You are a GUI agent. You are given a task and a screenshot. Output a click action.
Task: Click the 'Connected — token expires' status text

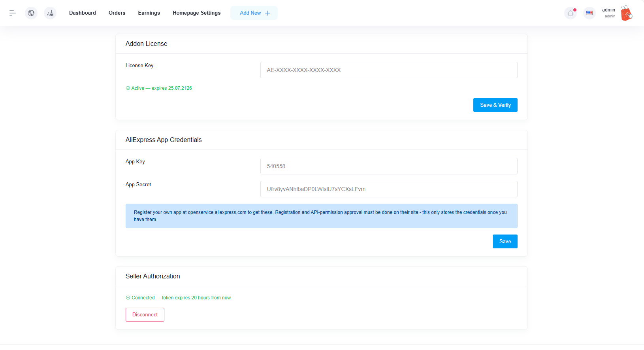pos(178,298)
